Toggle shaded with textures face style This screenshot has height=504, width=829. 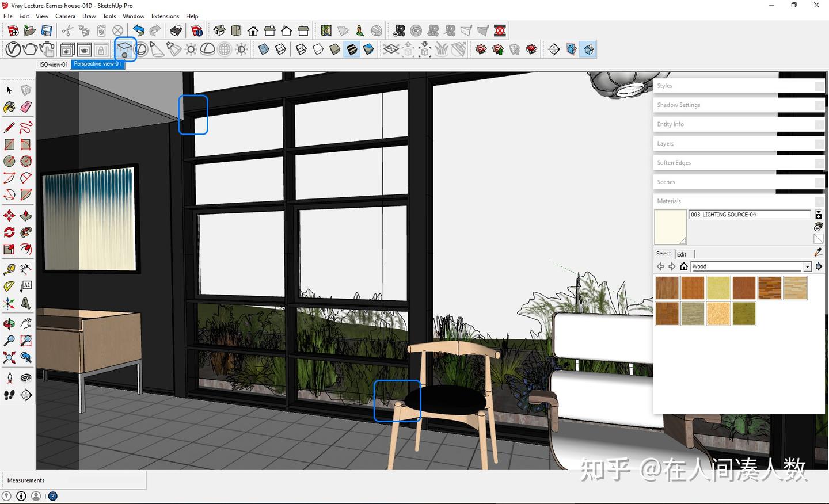point(352,49)
